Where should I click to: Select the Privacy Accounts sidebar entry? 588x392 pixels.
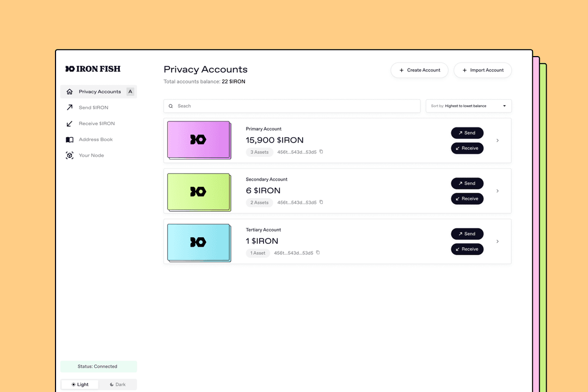[101, 91]
